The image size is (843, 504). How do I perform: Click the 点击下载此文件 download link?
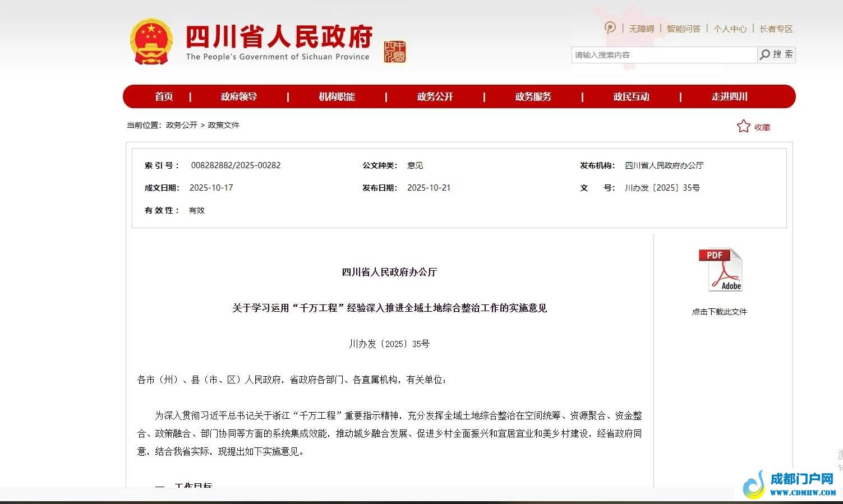[720, 312]
